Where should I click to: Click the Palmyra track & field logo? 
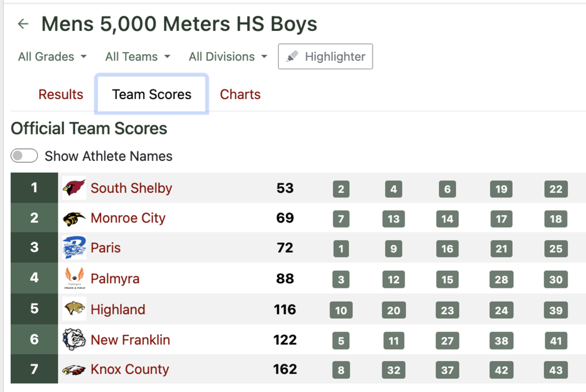click(x=74, y=279)
